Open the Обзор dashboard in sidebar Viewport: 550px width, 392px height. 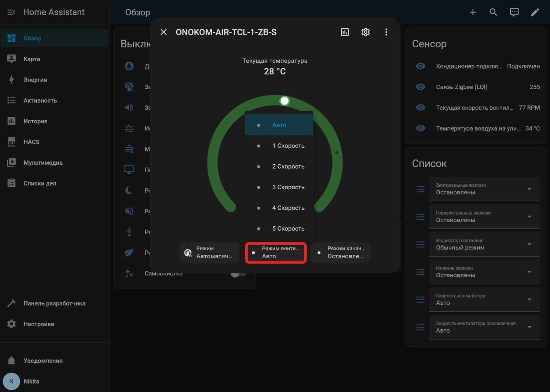click(55, 38)
